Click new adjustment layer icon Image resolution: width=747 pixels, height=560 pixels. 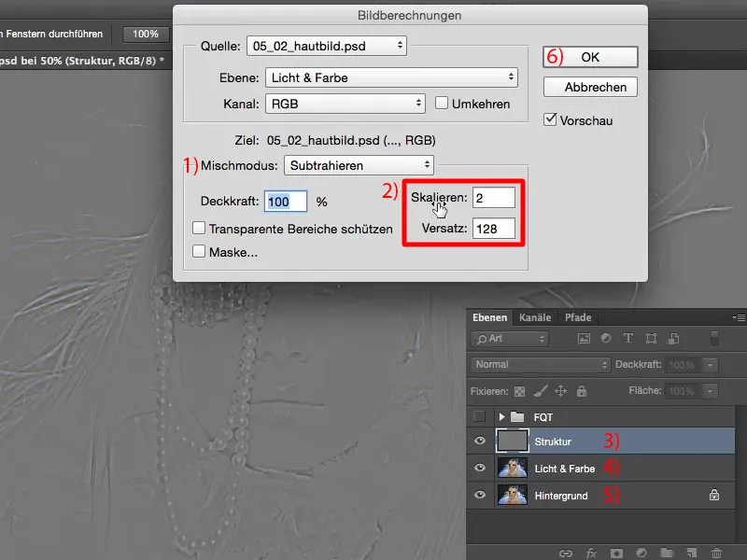(x=641, y=553)
